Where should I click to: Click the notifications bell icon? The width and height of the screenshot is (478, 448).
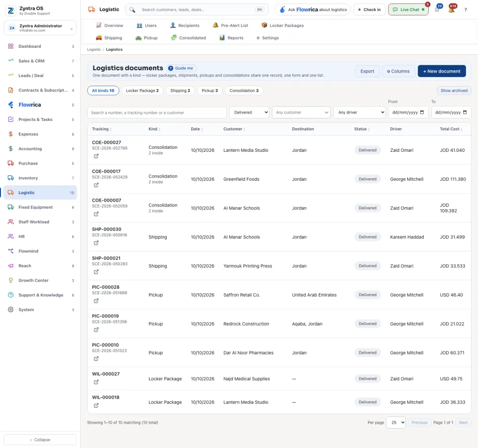[x=452, y=10]
